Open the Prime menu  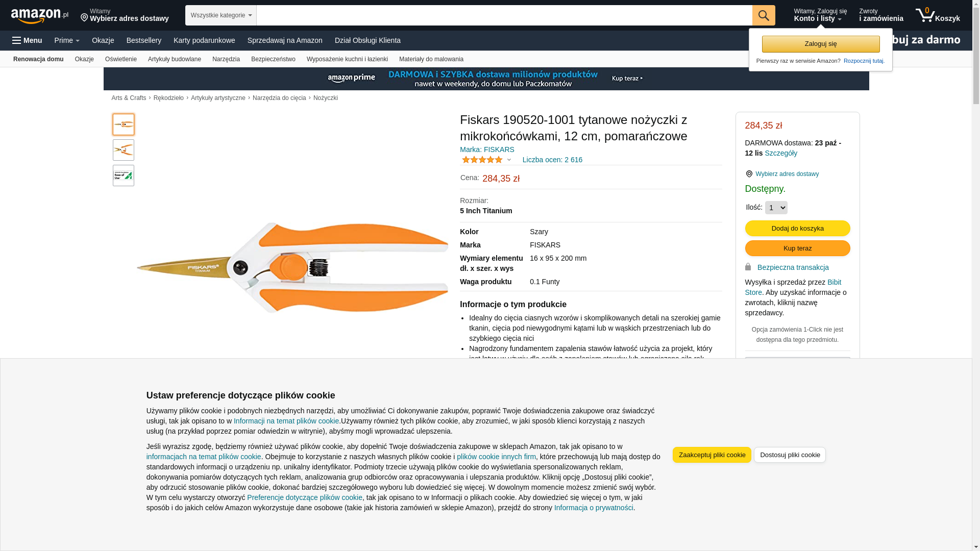pos(67,40)
